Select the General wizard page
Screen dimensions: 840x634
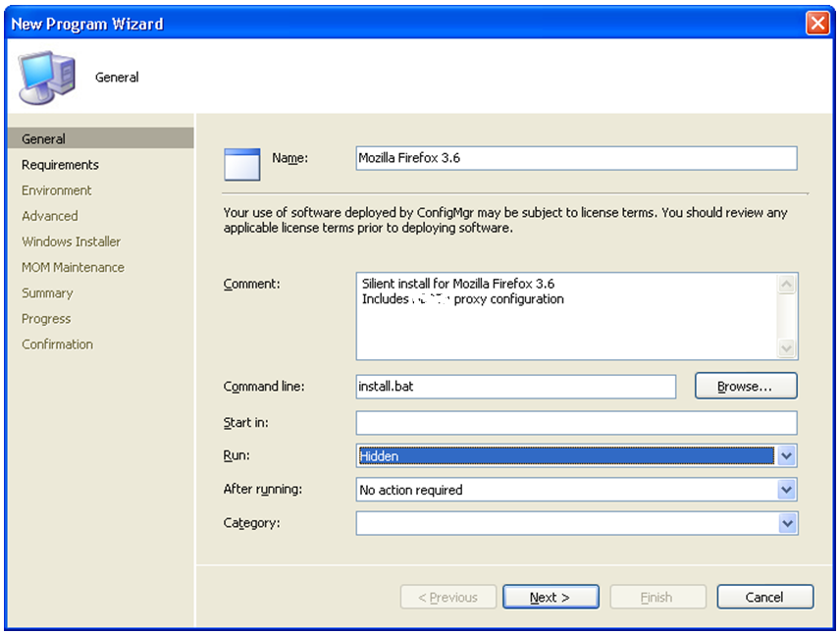pyautogui.click(x=101, y=138)
